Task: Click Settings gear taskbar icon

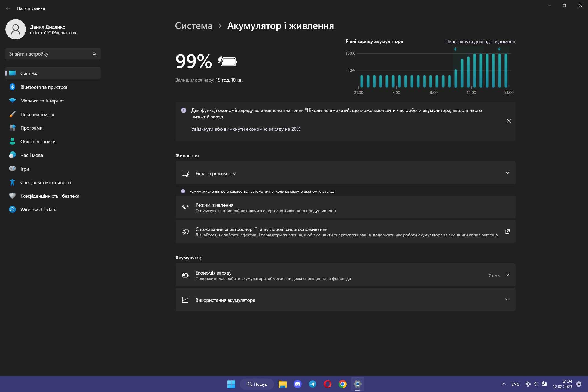Action: pos(357,384)
